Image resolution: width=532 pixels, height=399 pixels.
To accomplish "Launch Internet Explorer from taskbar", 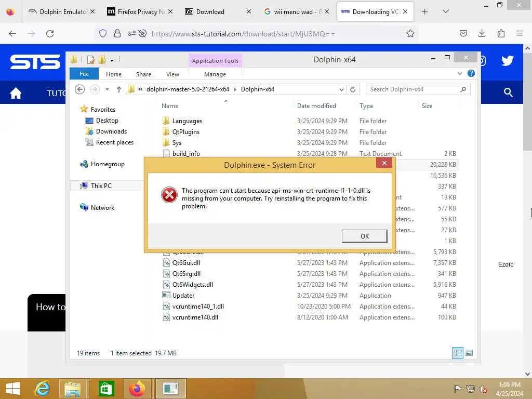I will tap(43, 389).
